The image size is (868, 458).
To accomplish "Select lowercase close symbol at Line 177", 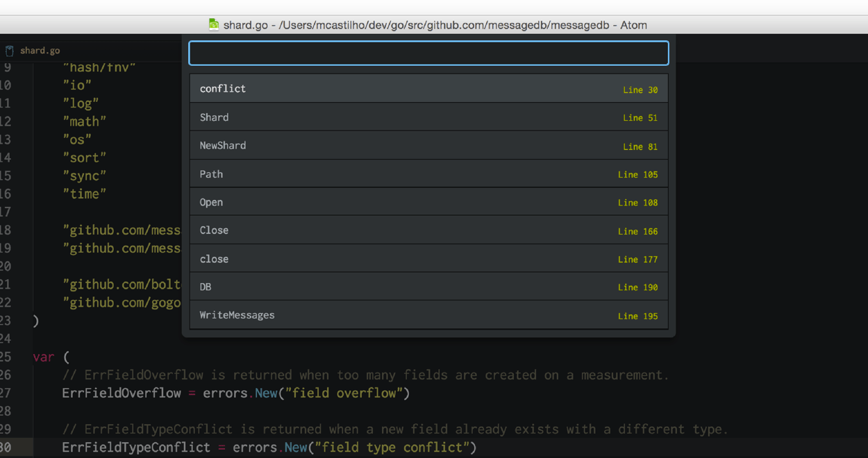I will pyautogui.click(x=428, y=259).
